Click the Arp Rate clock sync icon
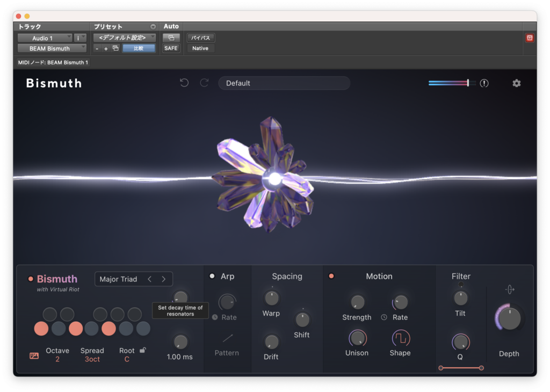550x392 pixels. (x=215, y=317)
